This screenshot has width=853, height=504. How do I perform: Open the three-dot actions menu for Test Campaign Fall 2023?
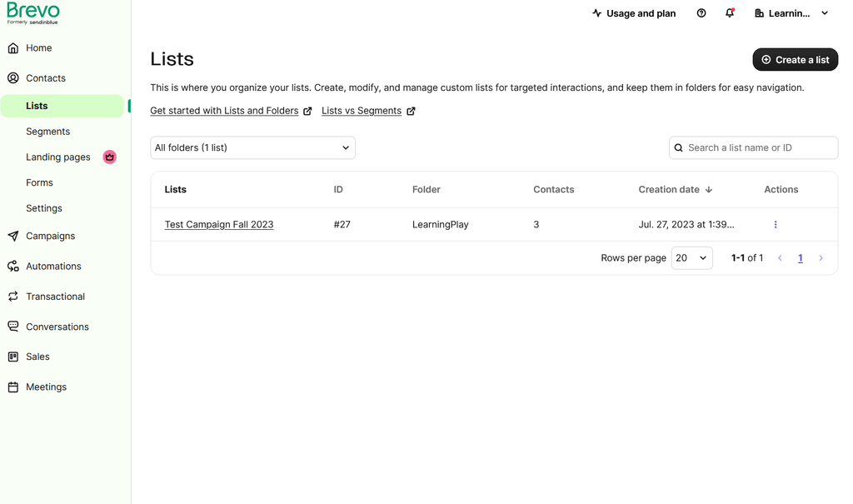[x=776, y=225]
